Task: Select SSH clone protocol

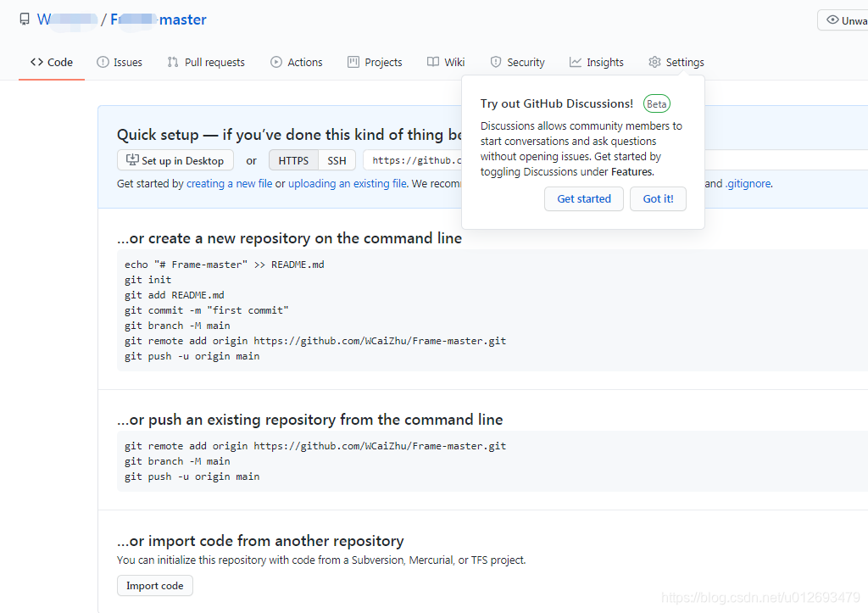Action: (337, 160)
